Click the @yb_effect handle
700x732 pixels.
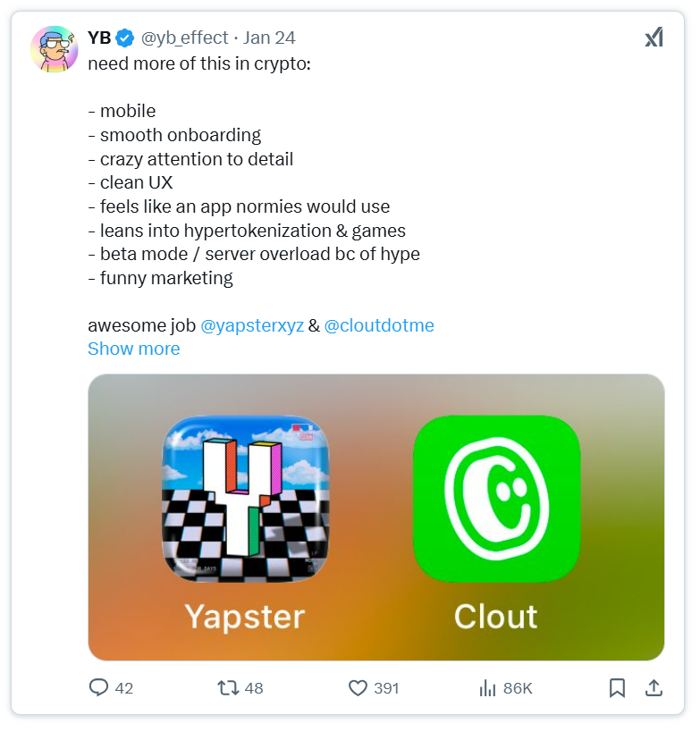coord(185,38)
